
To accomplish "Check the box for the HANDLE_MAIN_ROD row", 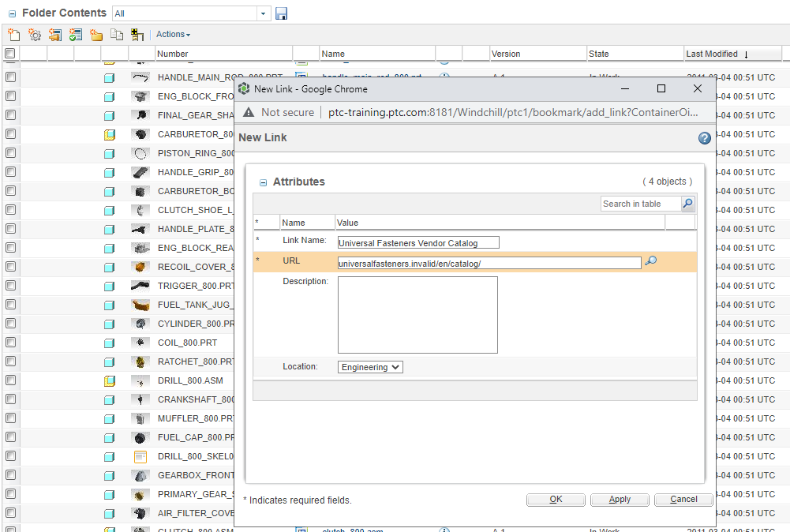I will [10, 77].
